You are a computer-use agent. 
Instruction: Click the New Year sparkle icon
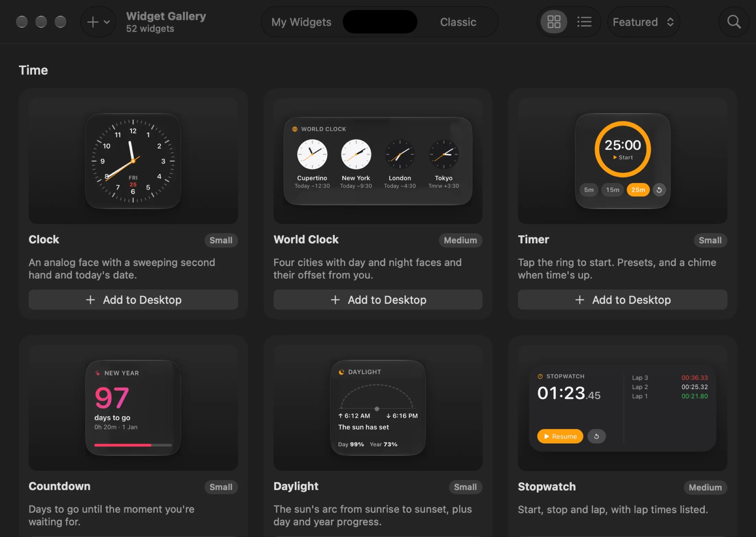point(98,373)
